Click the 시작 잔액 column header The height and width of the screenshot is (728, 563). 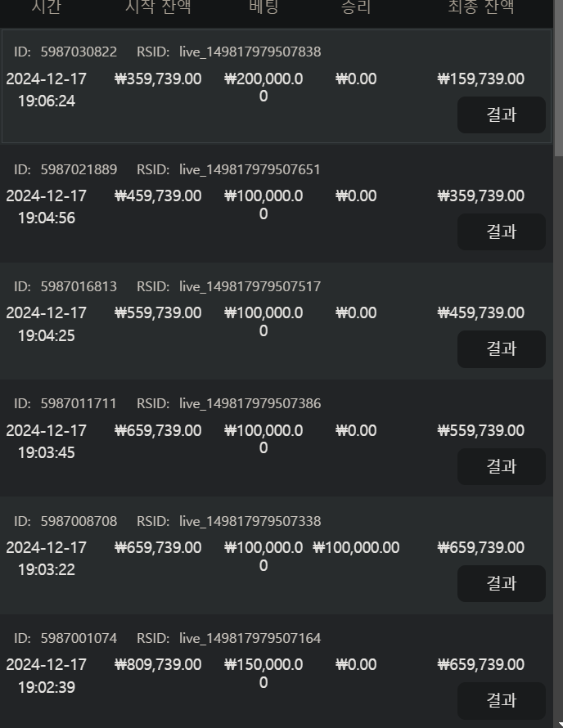coord(158,7)
